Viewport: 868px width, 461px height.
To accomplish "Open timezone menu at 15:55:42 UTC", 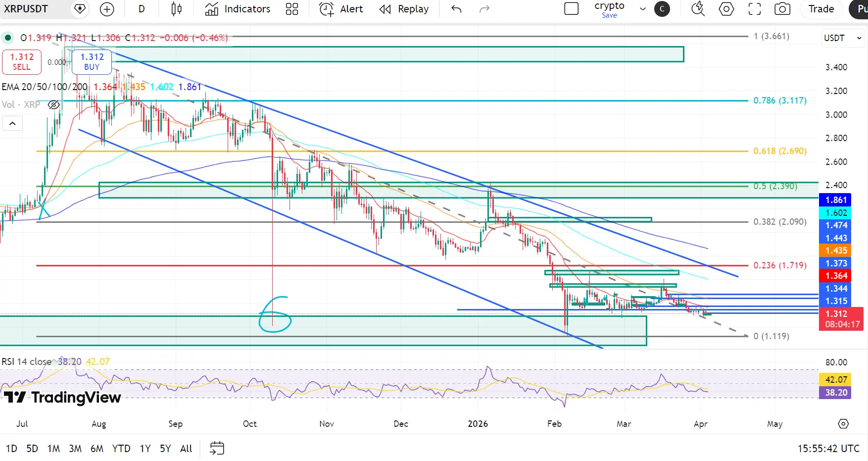I will [x=828, y=449].
